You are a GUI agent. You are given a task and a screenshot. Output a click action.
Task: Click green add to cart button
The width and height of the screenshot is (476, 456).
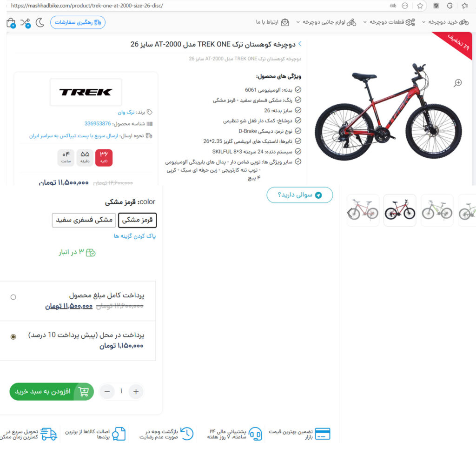click(52, 392)
